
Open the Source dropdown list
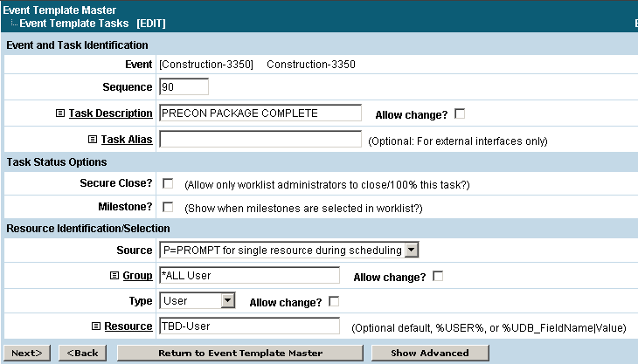click(x=413, y=251)
